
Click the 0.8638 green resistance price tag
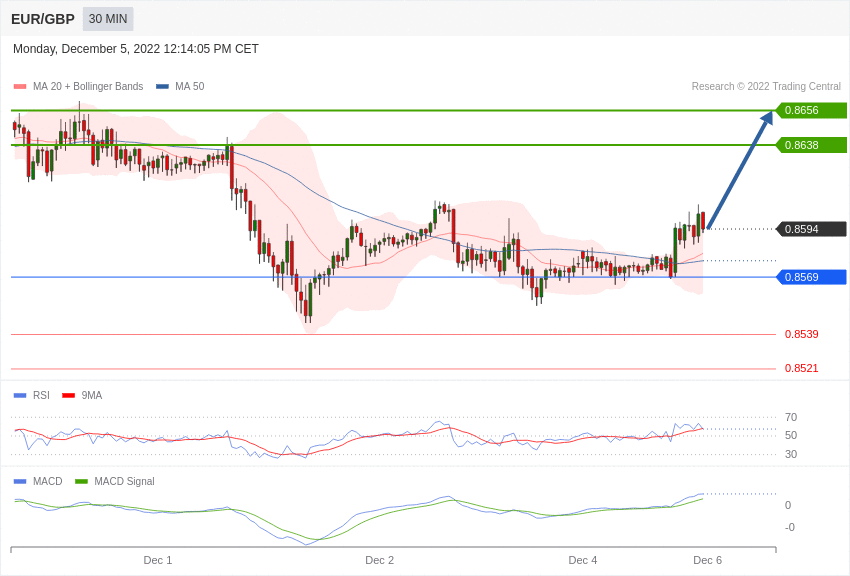[x=811, y=145]
